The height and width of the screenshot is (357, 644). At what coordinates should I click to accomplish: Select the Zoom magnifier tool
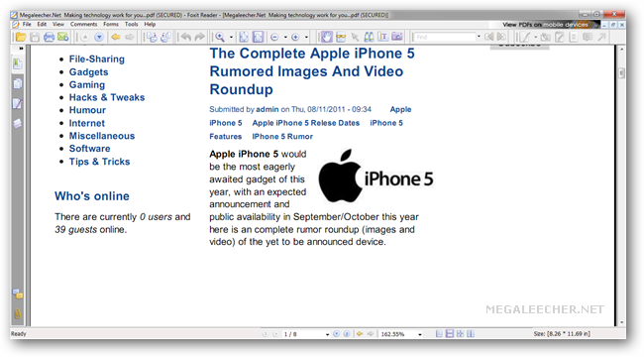(x=220, y=37)
